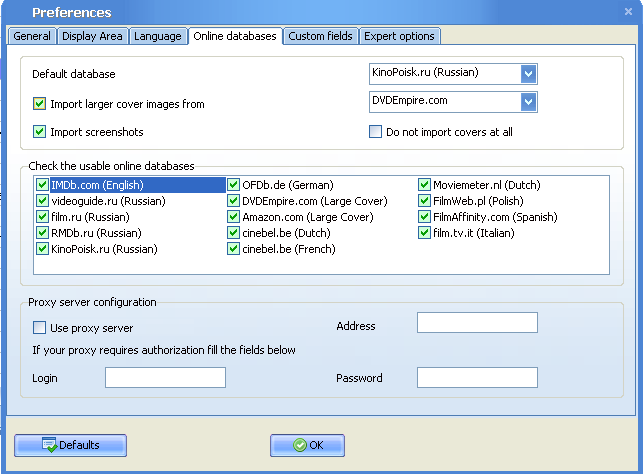Uncheck Amazon.com (Large Cover) checkbox
The image size is (643, 474).
click(x=233, y=216)
